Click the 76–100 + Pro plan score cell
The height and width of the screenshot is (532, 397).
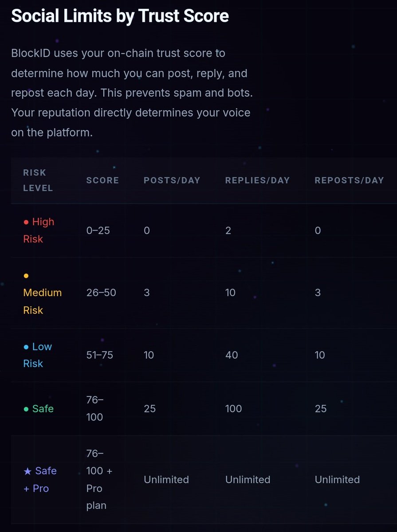click(99, 480)
